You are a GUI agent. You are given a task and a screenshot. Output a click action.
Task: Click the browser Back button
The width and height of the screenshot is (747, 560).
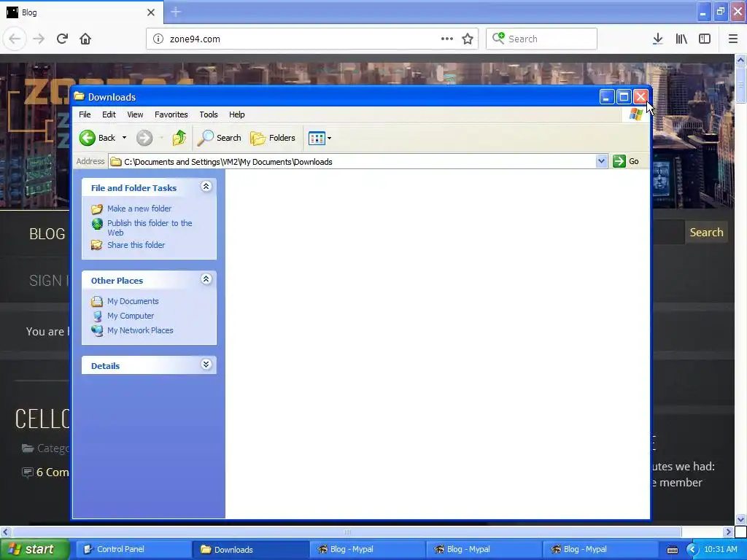[x=15, y=39]
